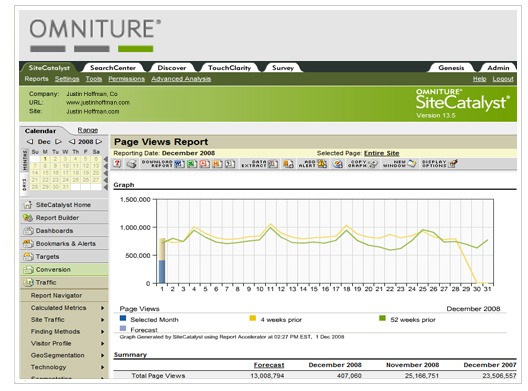The height and width of the screenshot is (391, 528).
Task: Click the Report Builder icon
Action: [28, 218]
